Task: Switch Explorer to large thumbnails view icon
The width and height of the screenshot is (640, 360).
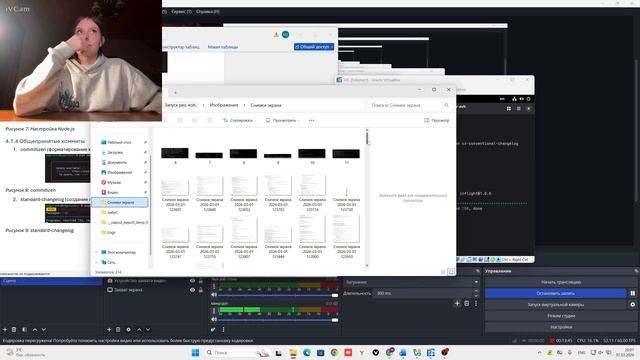Action: [x=451, y=272]
